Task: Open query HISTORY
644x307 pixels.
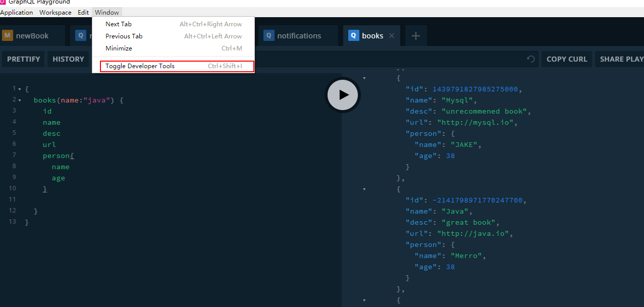Action: (x=68, y=59)
